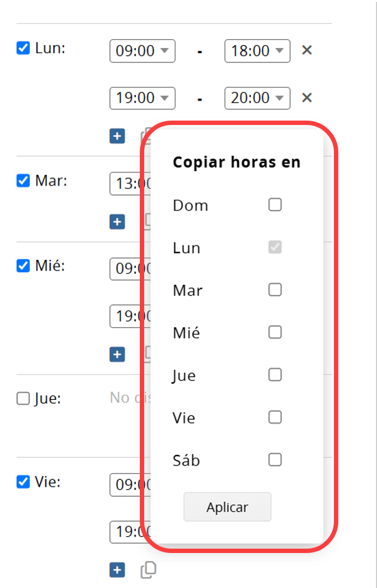Uncheck the Lun day checkbox
Viewport: 377px width, 588px height.
23,48
